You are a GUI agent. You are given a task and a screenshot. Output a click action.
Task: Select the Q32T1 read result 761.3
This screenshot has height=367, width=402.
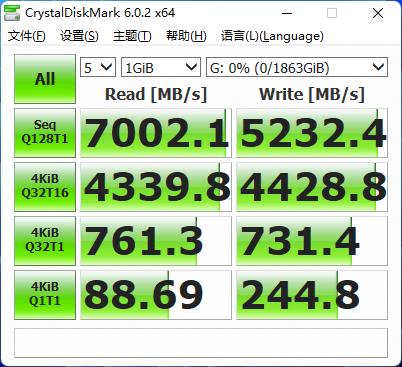point(156,241)
